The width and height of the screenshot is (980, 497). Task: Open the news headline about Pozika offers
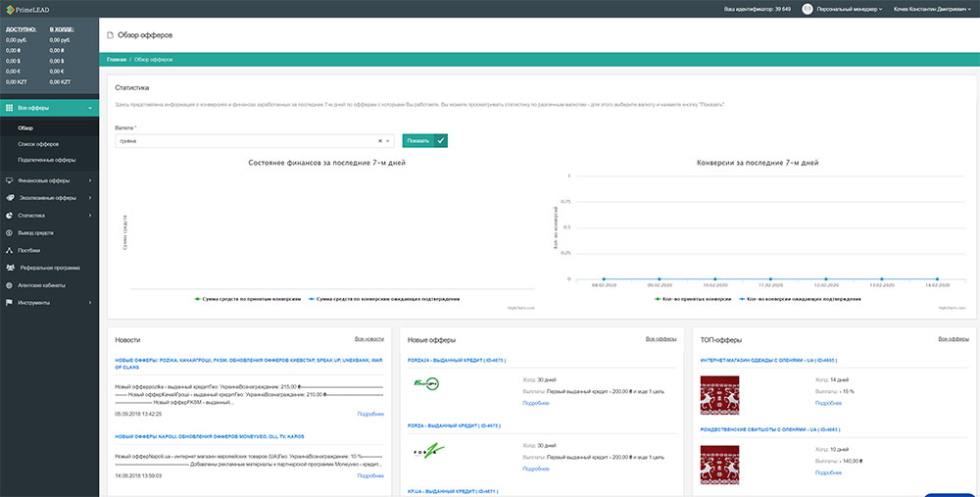[x=249, y=364]
